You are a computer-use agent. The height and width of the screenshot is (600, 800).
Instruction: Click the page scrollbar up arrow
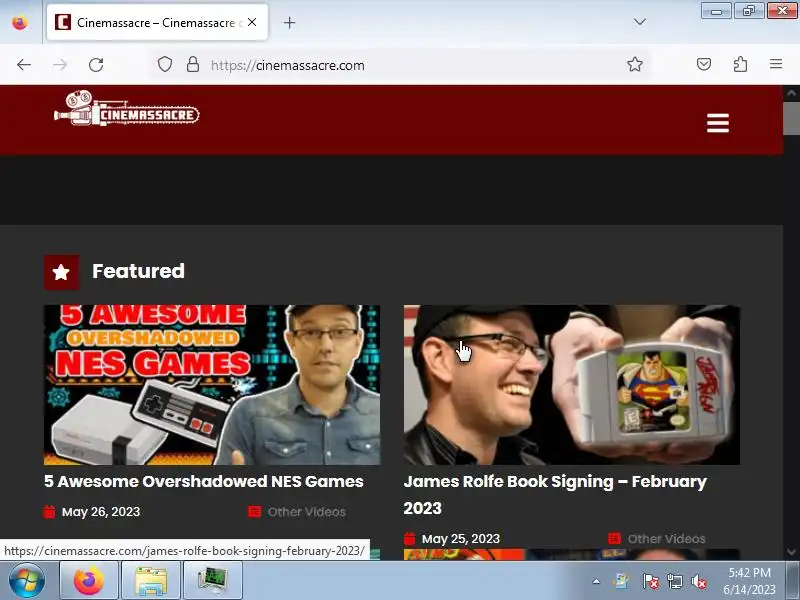click(791, 93)
